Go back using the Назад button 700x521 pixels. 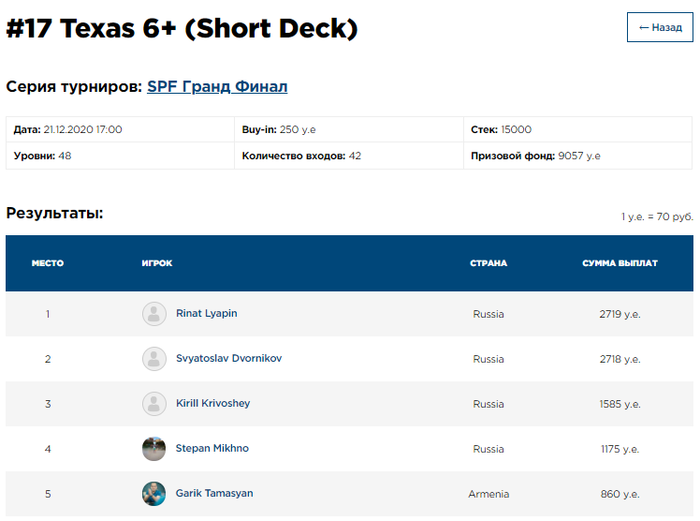tap(659, 28)
